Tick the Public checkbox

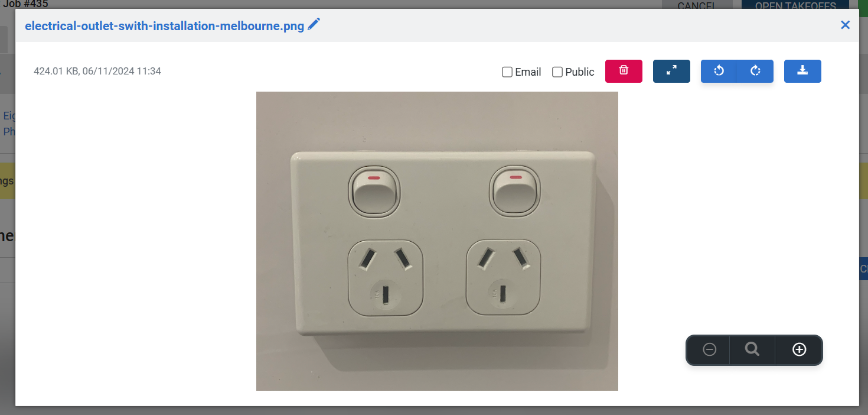(557, 72)
